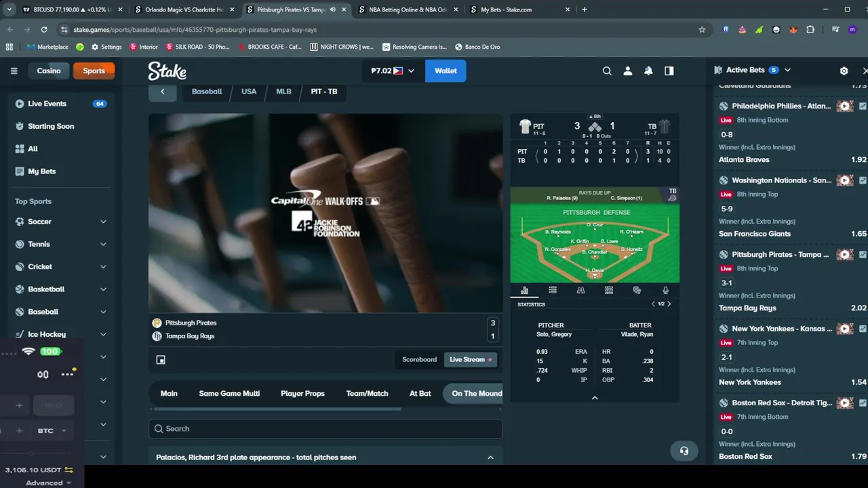
Task: Click the mini-player icon below the video
Action: coord(161,360)
